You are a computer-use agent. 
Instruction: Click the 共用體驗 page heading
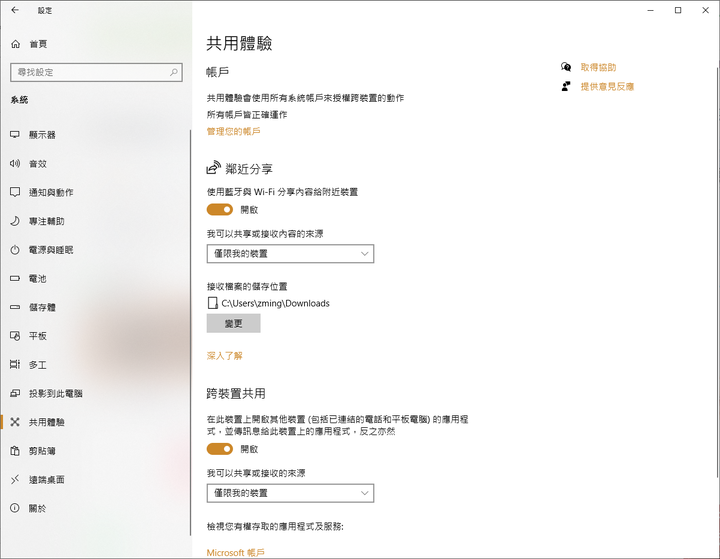pos(239,44)
